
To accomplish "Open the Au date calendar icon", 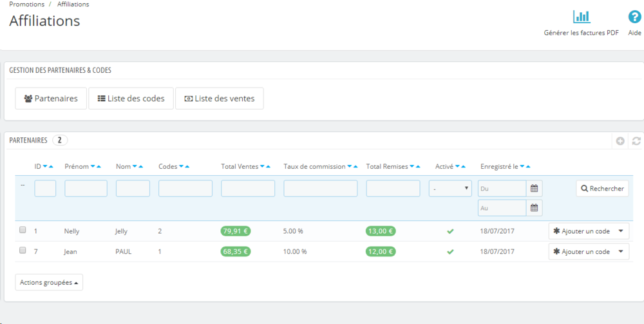I will pyautogui.click(x=534, y=208).
